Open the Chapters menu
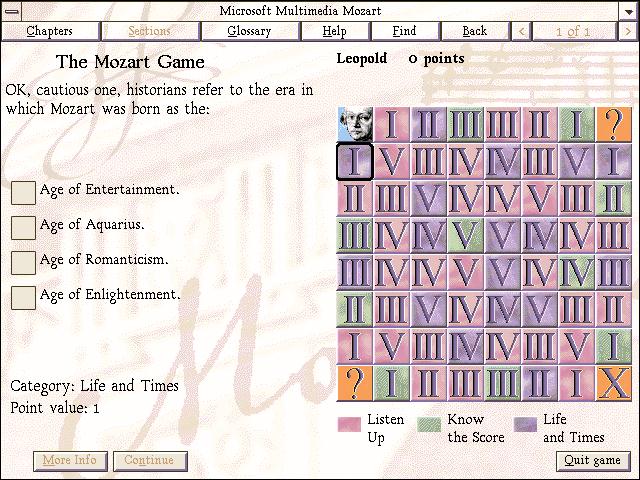This screenshot has width=640, height=480. click(x=50, y=31)
